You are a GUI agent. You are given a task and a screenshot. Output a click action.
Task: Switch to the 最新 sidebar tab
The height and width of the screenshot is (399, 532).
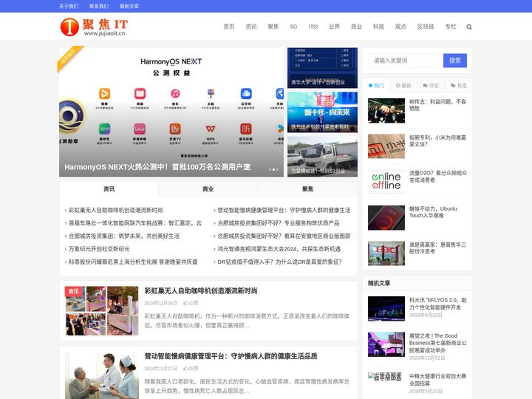pyautogui.click(x=403, y=86)
